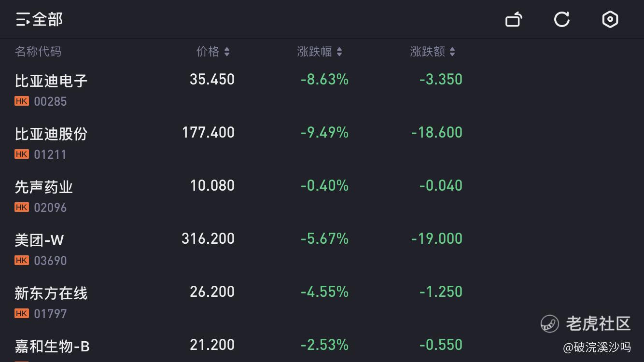
Task: View 美团-W stock quote
Action: point(39,240)
